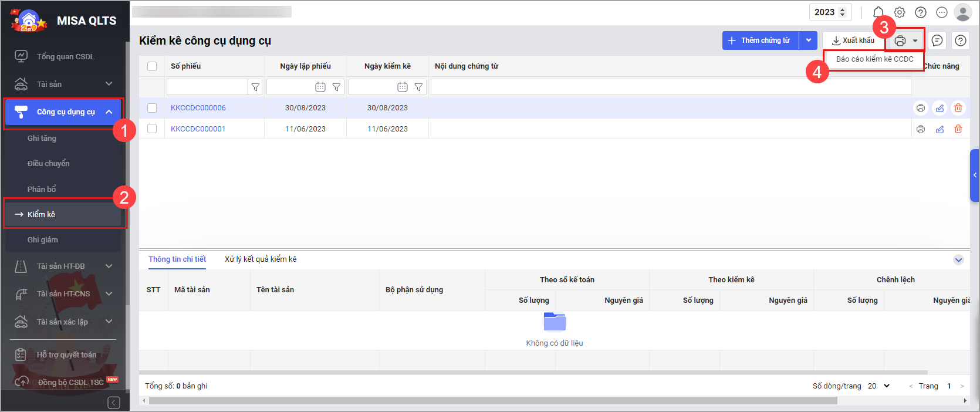This screenshot has height=412, width=980.
Task: Expand the Tài sản sidebar group
Action: coord(109,84)
